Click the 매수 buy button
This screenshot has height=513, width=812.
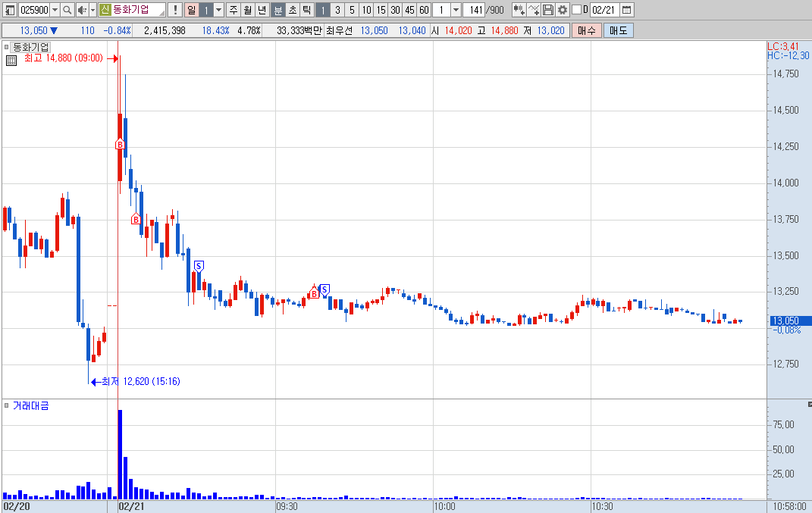[587, 30]
